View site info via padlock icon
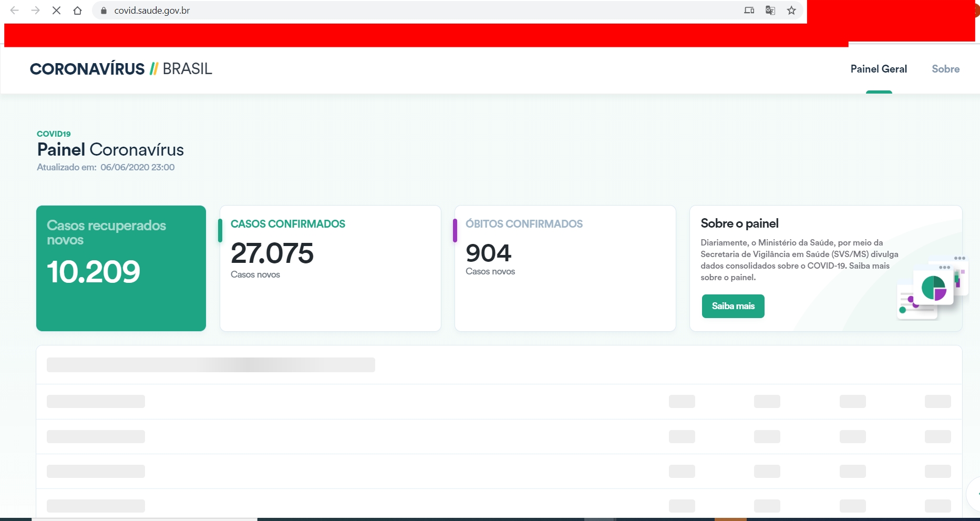Viewport: 980px width, 521px height. pyautogui.click(x=104, y=11)
